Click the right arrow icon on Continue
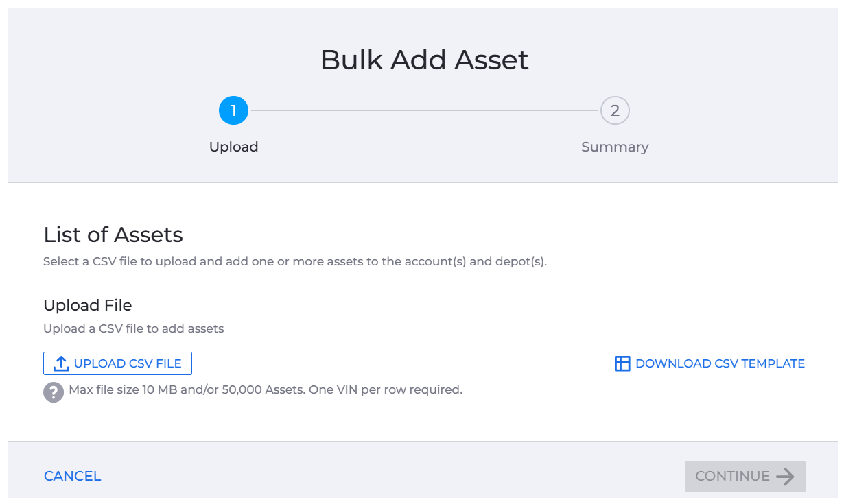Image resolution: width=844 pixels, height=504 pixels. tap(785, 476)
